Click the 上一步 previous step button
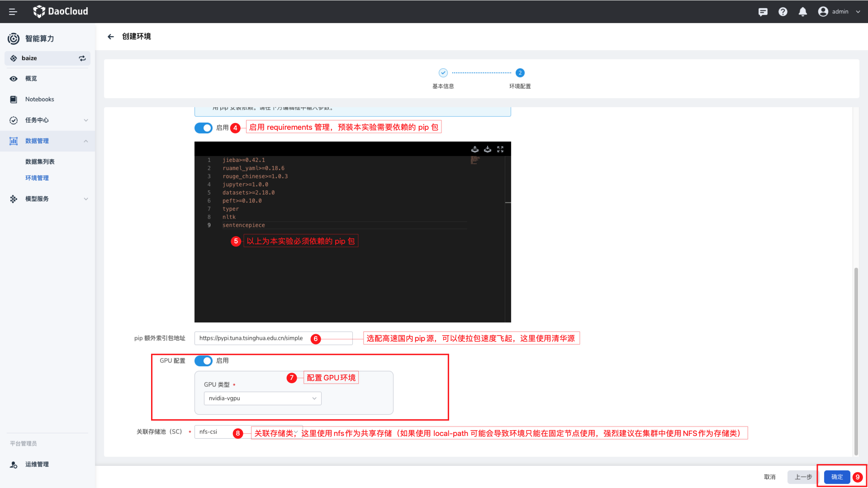The height and width of the screenshot is (488, 868). pyautogui.click(x=803, y=477)
